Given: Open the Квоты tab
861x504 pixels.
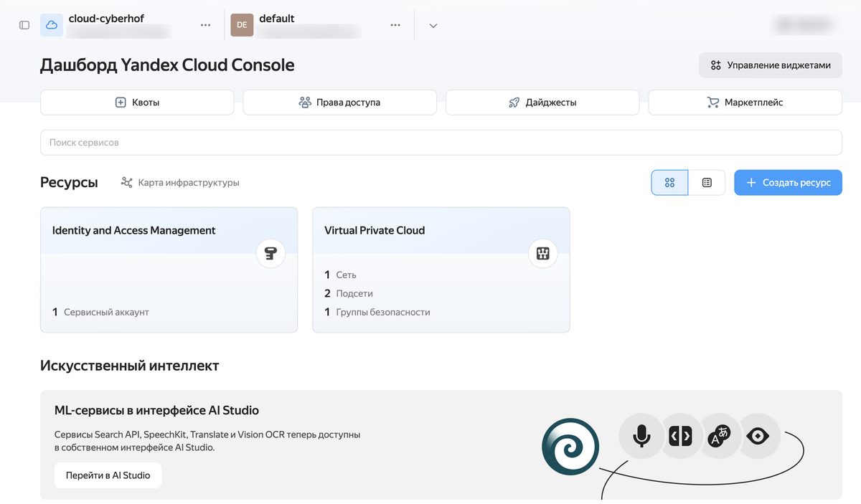Looking at the screenshot, I should (137, 103).
